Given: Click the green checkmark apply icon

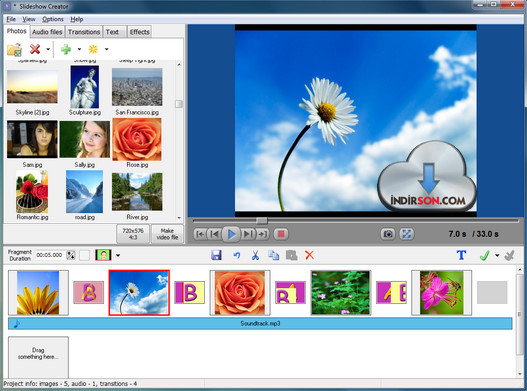Looking at the screenshot, I should click(x=484, y=256).
